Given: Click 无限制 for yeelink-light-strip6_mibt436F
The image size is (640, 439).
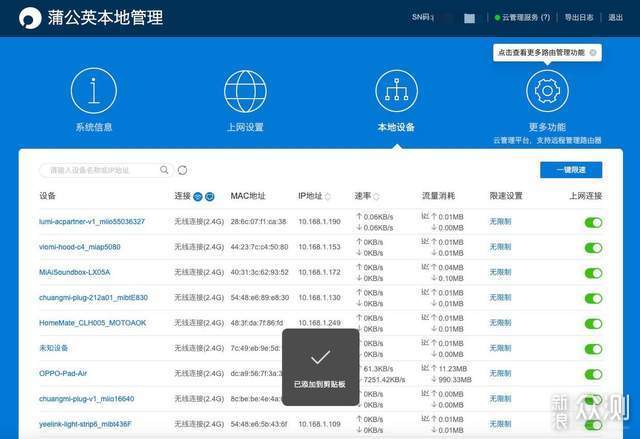Looking at the screenshot, I should (x=500, y=424).
